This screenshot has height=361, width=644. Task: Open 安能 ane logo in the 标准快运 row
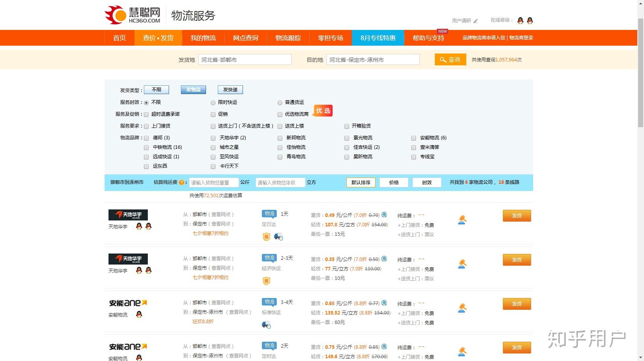pyautogui.click(x=128, y=303)
